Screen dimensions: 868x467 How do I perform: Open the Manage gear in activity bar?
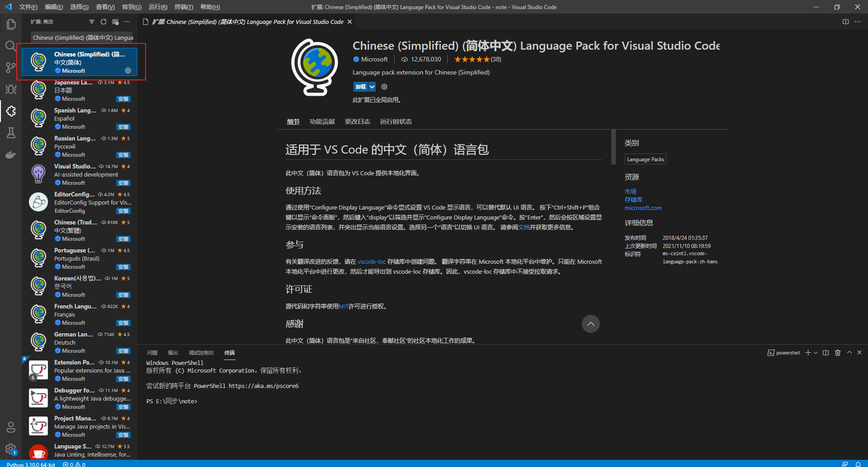(11, 449)
